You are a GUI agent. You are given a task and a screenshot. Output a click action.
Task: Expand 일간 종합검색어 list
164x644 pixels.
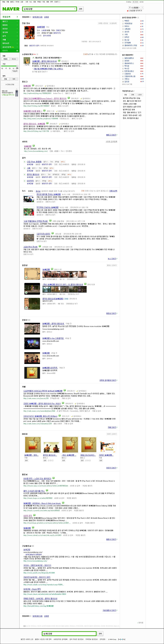(x=128, y=55)
